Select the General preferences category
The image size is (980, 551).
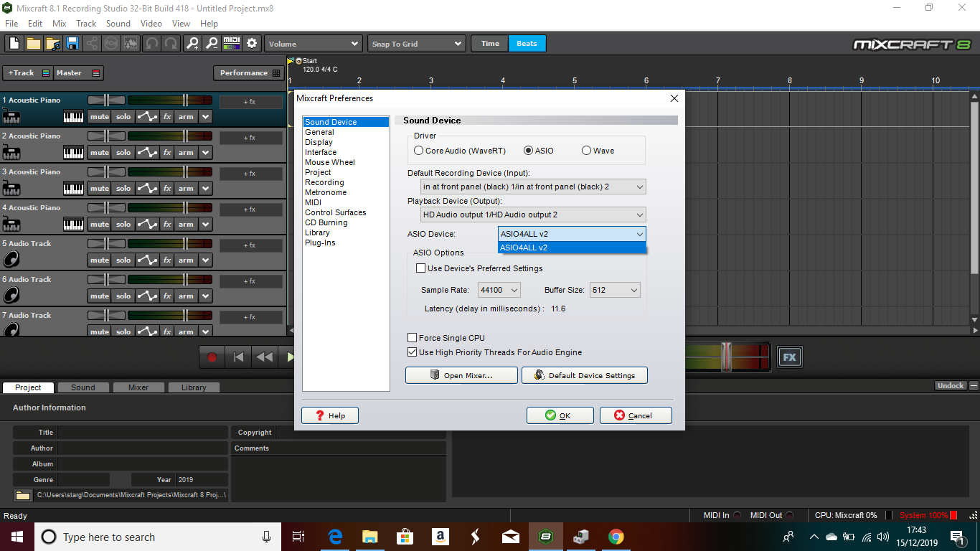pyautogui.click(x=319, y=132)
